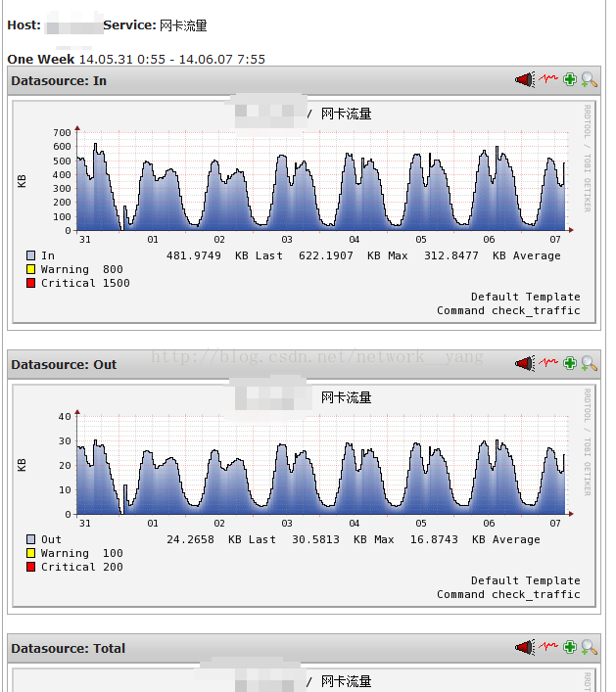Click the magnifier zoom icon in Datasource: Out header

[x=589, y=364]
